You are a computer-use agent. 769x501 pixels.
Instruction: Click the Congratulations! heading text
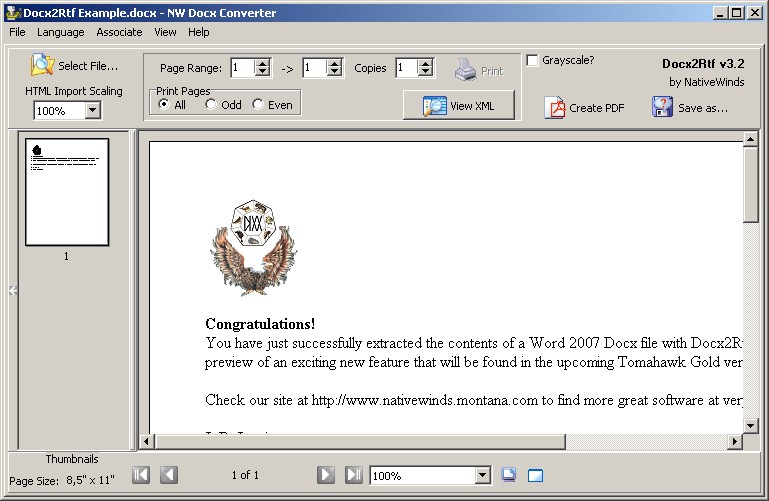coord(260,324)
